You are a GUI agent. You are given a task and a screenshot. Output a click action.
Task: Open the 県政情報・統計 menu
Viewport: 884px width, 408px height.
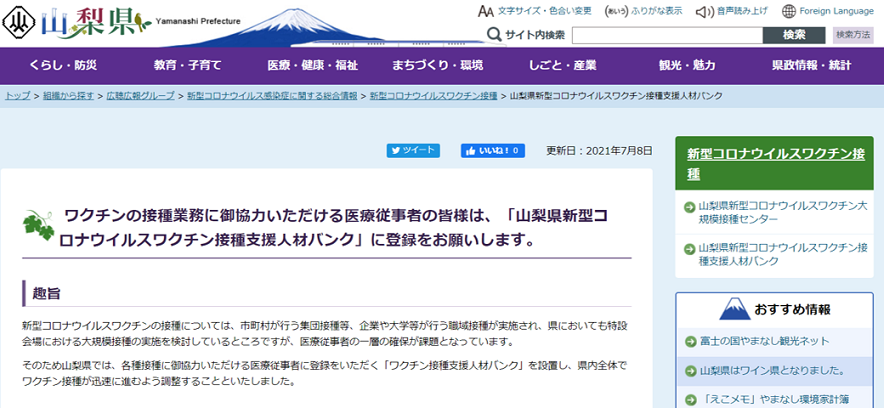coord(812,65)
